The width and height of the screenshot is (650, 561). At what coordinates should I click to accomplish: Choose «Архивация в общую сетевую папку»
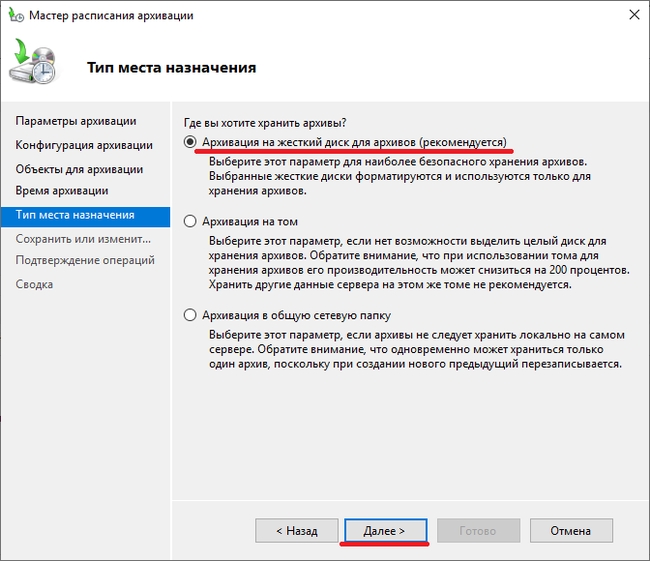[x=191, y=315]
